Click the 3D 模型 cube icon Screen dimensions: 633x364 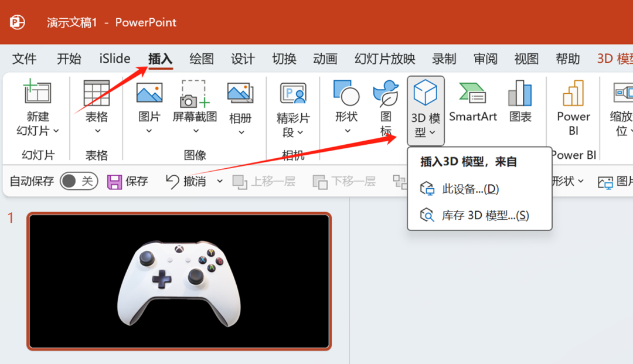click(426, 93)
